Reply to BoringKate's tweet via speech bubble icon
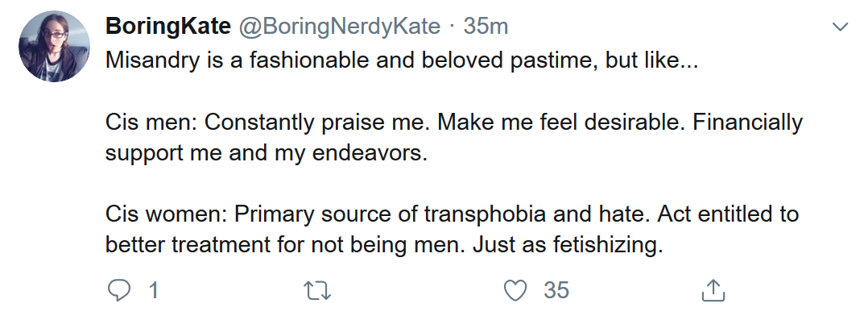This screenshot has height=320, width=868. [x=118, y=291]
